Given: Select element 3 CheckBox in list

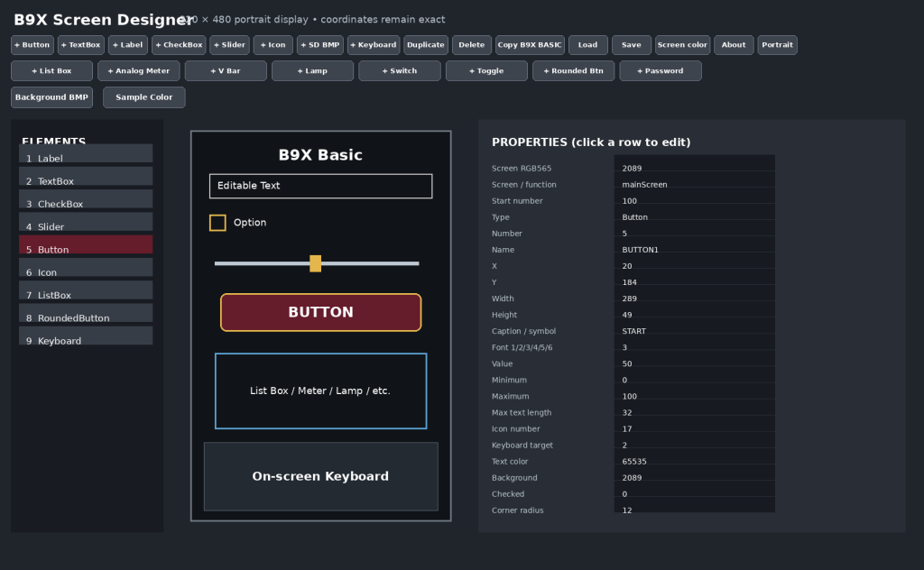Looking at the screenshot, I should point(86,199).
